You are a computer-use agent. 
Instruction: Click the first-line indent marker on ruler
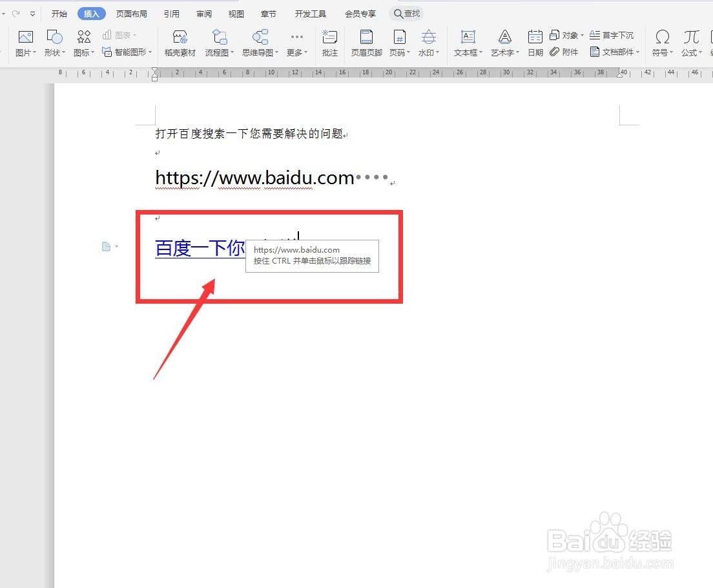[x=154, y=70]
